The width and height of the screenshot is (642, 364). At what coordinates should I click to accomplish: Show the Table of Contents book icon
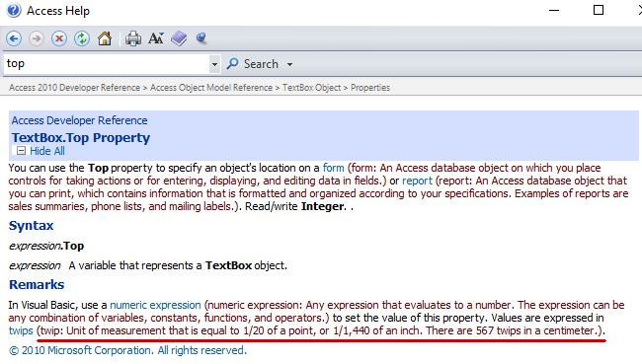click(179, 38)
